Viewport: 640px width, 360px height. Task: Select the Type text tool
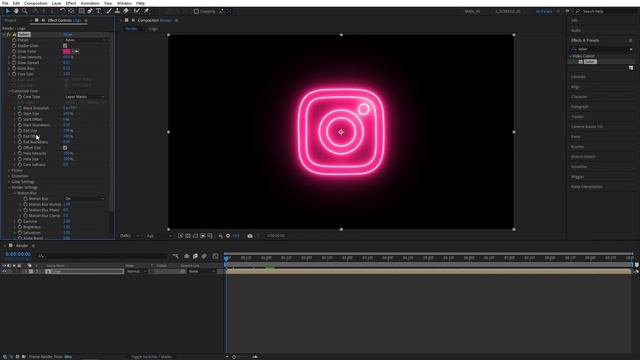pos(98,11)
